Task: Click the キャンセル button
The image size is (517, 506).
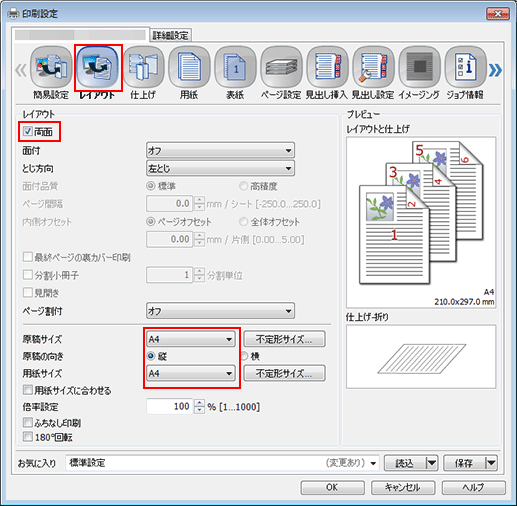Action: pyautogui.click(x=403, y=487)
